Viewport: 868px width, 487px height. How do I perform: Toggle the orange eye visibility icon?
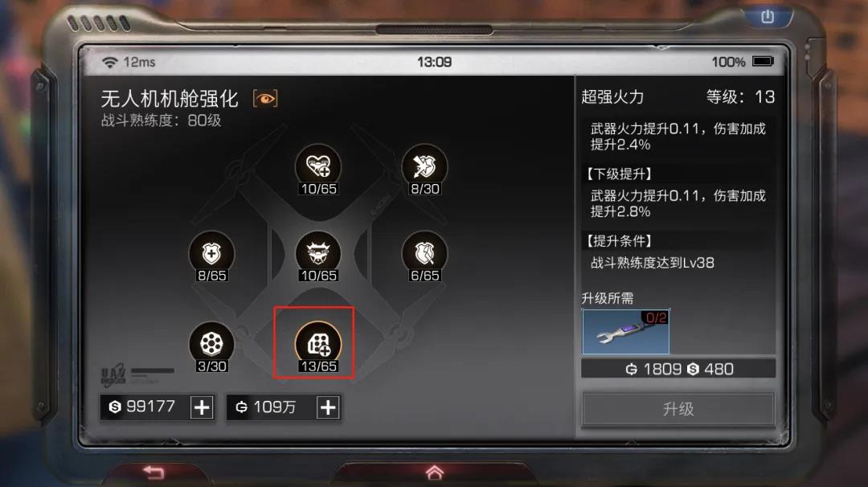pyautogui.click(x=265, y=99)
